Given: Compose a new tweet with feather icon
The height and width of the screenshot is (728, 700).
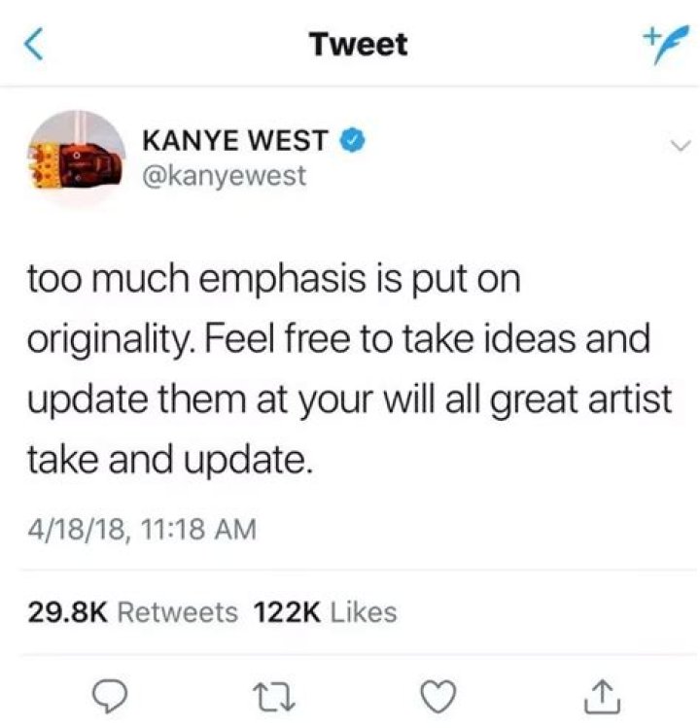Looking at the screenshot, I should [665, 44].
